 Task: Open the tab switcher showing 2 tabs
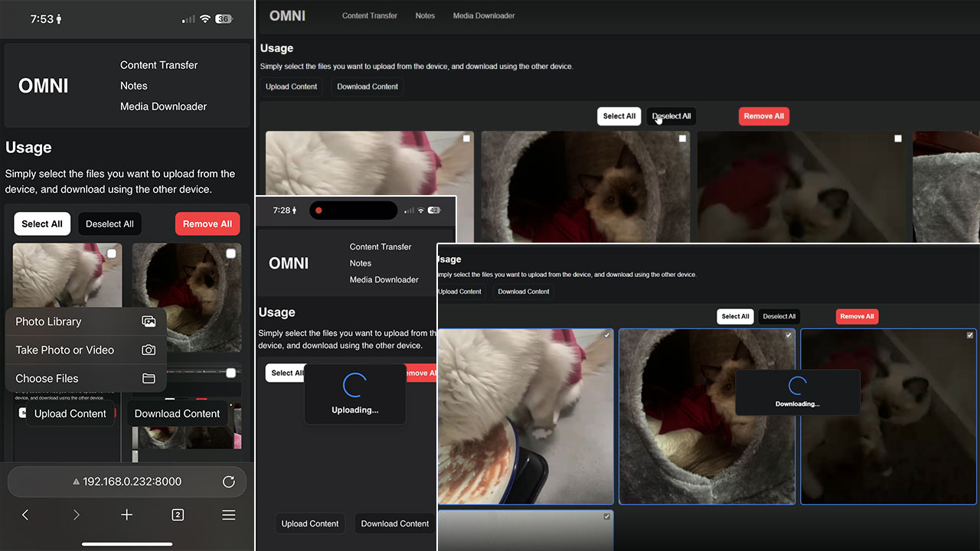pyautogui.click(x=178, y=515)
